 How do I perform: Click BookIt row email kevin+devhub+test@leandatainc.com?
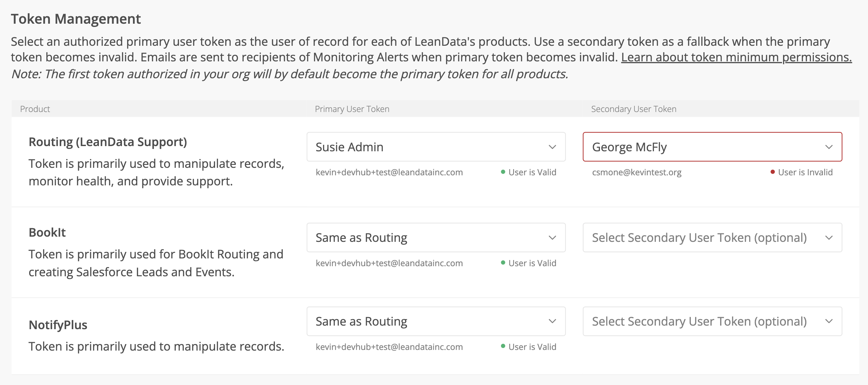click(389, 263)
